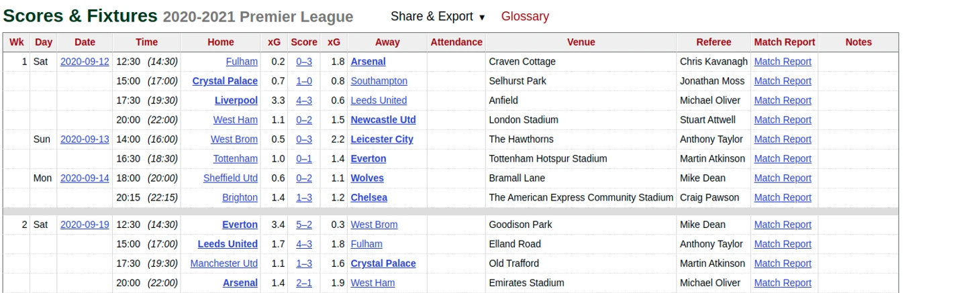This screenshot has width=980, height=293.
Task: Open the 2020-09-12 date link
Action: (x=85, y=62)
